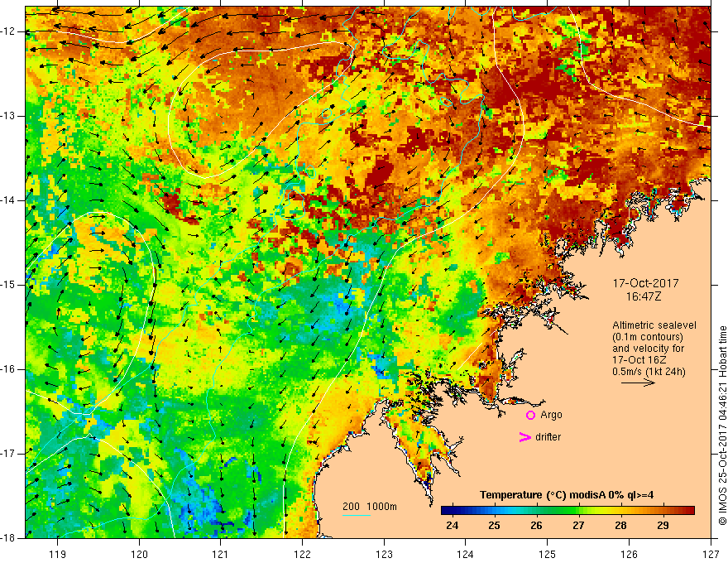This screenshot has height=563, width=728.
Task: Click the colorbar value '28'
Action: (620, 526)
